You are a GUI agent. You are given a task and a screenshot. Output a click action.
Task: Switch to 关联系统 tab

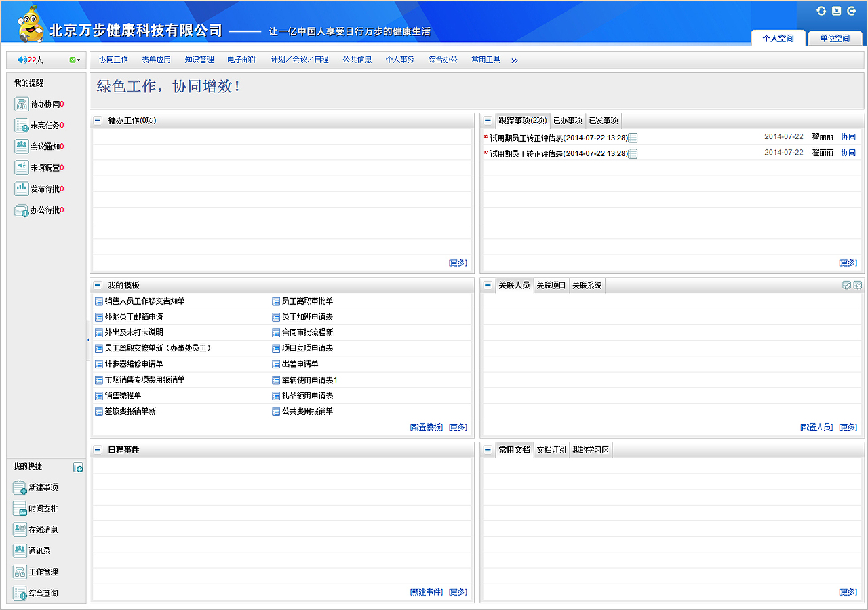pyautogui.click(x=587, y=286)
